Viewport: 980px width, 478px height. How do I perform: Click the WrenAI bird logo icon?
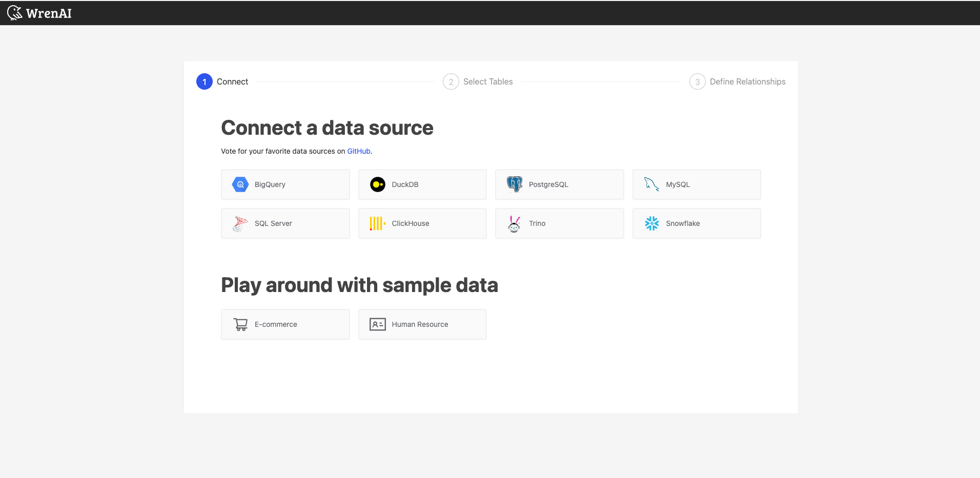tap(15, 13)
